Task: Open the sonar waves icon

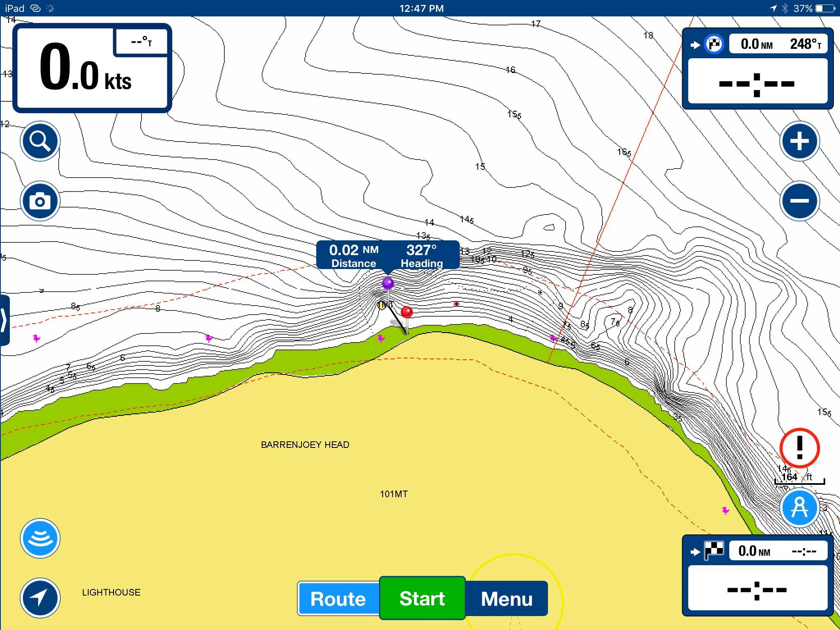Action: (40, 538)
